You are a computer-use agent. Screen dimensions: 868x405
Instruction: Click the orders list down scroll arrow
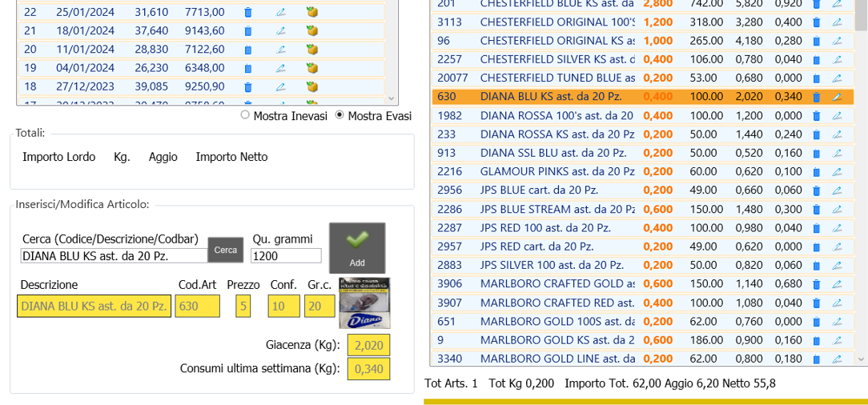pos(392,98)
